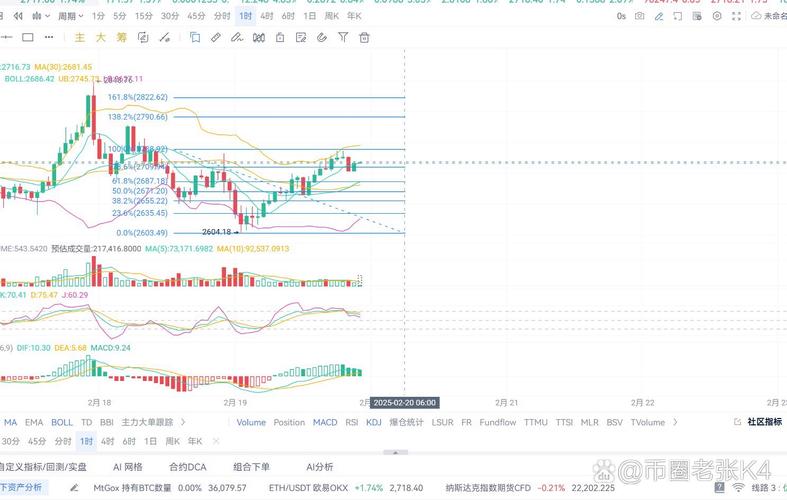Toggle the KDJ sub-indicator
This screenshot has height=500, width=787.
click(x=374, y=422)
